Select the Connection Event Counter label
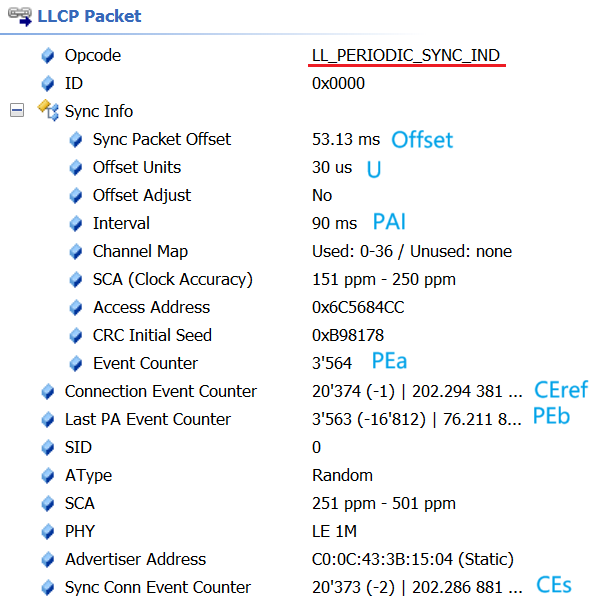 pos(160,391)
